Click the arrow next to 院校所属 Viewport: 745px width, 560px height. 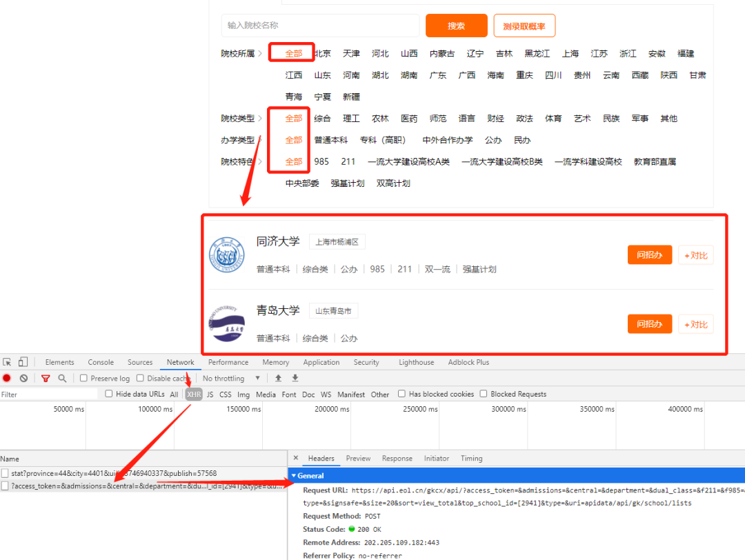tap(260, 54)
